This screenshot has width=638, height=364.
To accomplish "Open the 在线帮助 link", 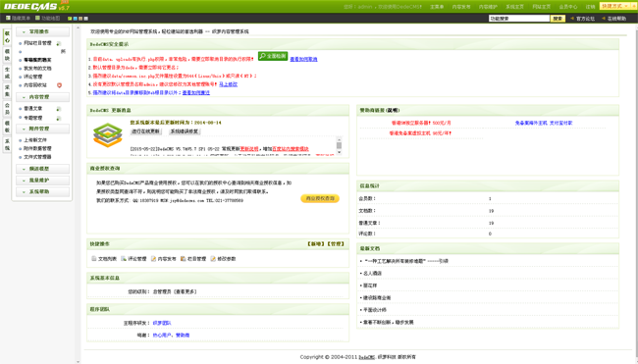I will point(616,19).
